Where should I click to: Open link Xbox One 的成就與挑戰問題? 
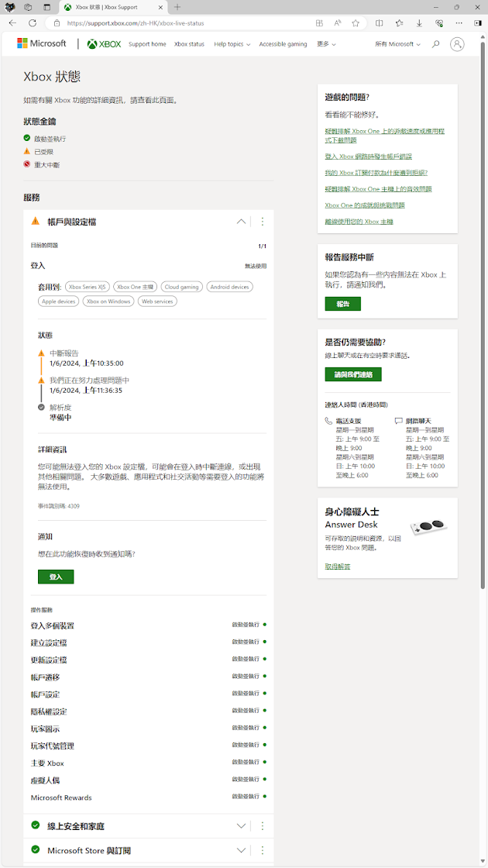pos(365,205)
